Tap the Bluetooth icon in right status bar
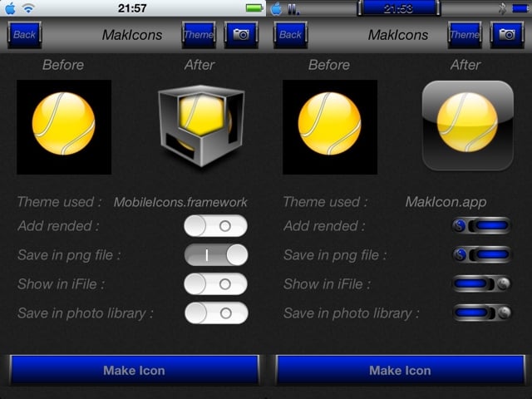This screenshot has width=532, height=399. [x=502, y=8]
